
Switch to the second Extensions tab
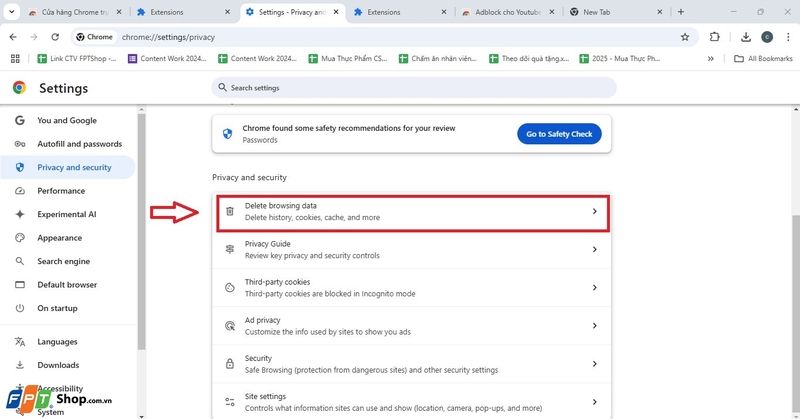tap(401, 12)
